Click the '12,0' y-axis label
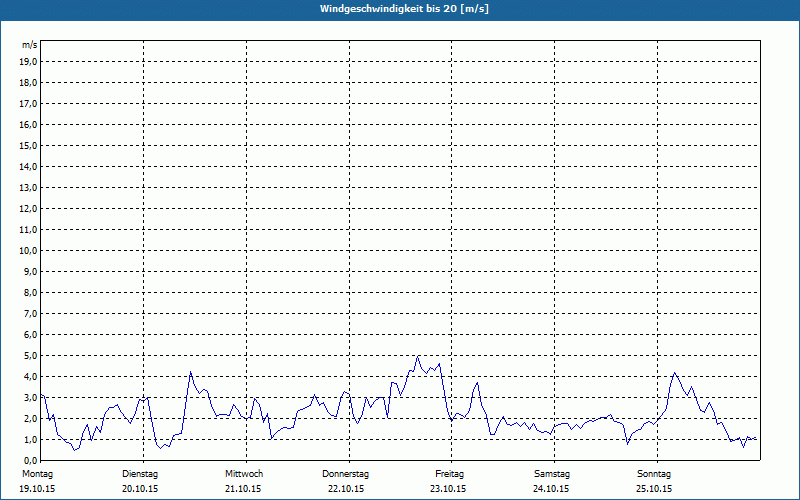 (x=28, y=208)
